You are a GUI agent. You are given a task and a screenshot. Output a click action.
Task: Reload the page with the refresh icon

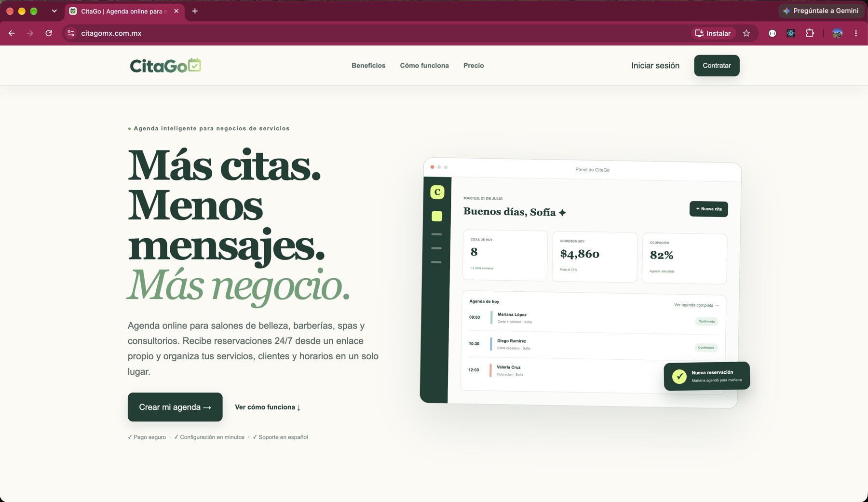click(x=49, y=33)
